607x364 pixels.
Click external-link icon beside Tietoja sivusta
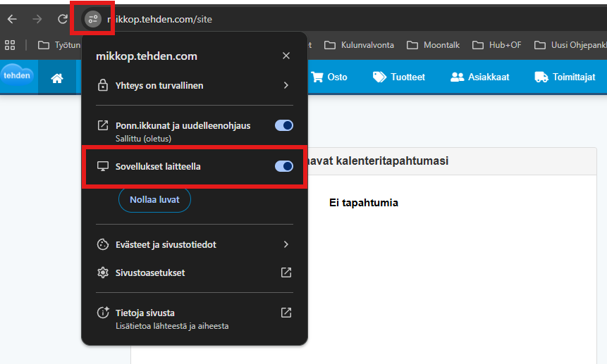point(286,313)
